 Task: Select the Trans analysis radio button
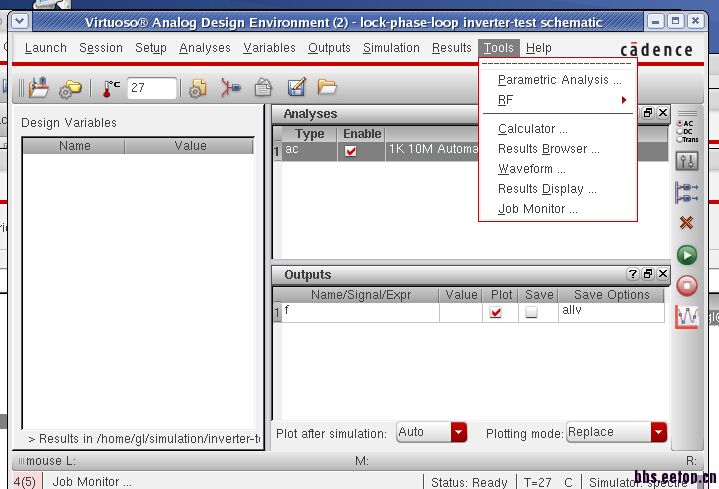pos(680,139)
